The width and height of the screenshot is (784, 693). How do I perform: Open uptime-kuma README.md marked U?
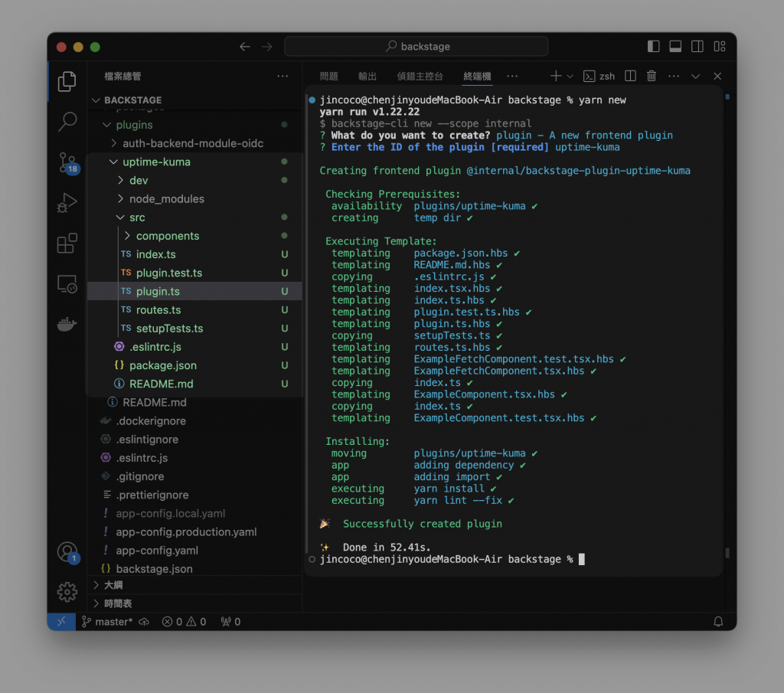(195, 384)
